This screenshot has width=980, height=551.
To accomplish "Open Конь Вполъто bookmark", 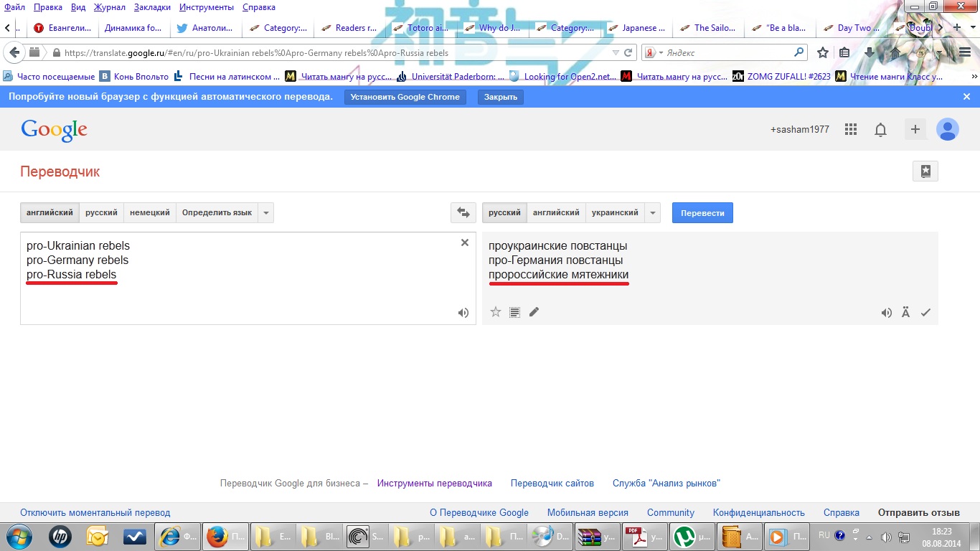I will [134, 77].
